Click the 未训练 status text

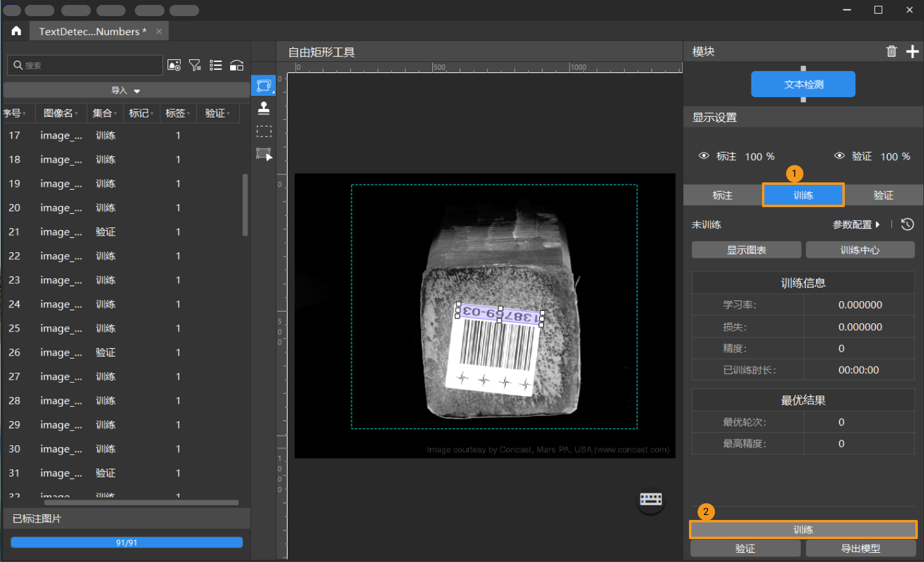(x=706, y=224)
